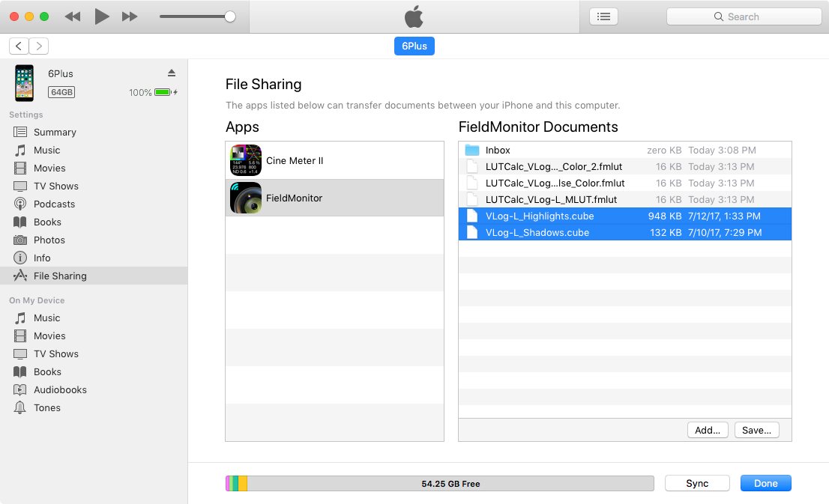
Task: Click the iPhone device thumbnail
Action: tap(24, 83)
